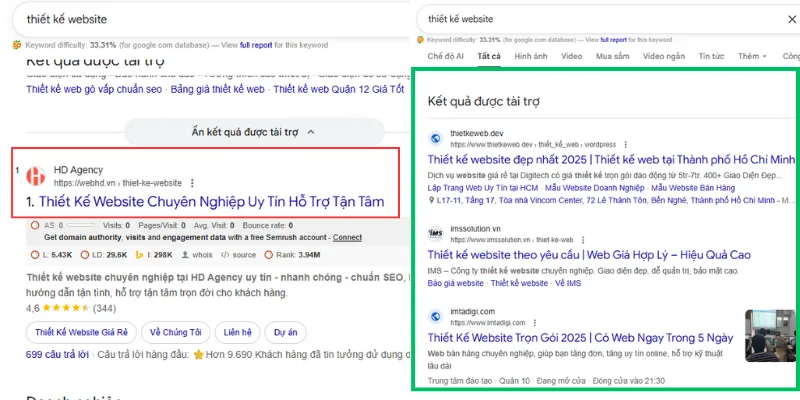This screenshot has width=800, height=400.
Task: Open Bảng giá thiết kế web link
Action: 218,89
